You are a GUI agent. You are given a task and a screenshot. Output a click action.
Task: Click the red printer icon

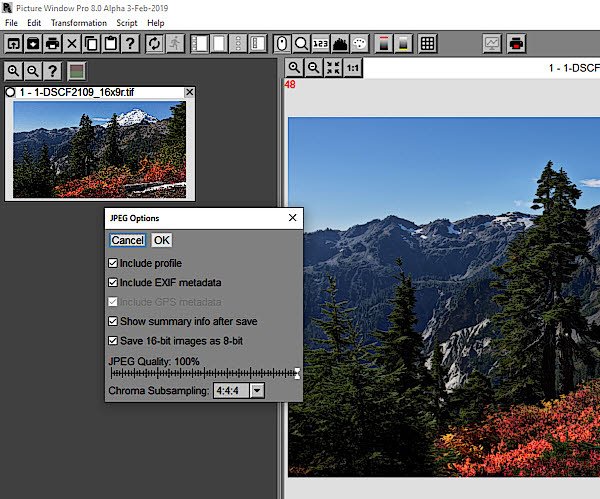[516, 43]
